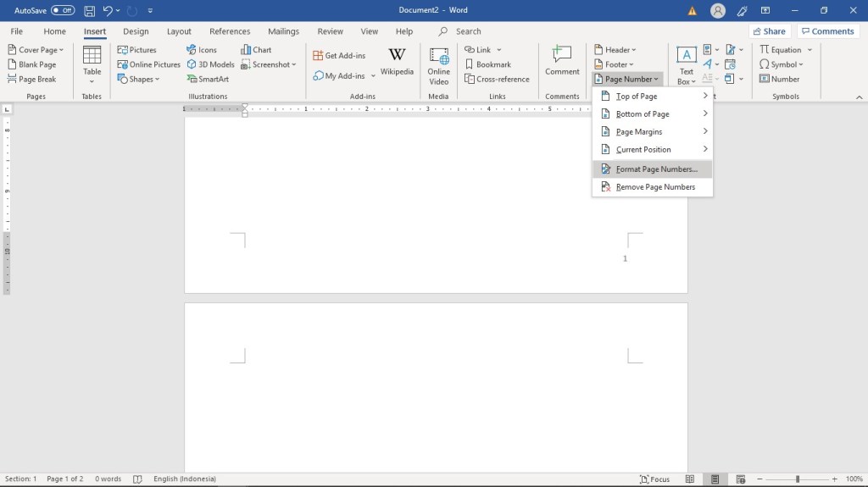Screen dimensions: 868x487
Task: Open the Comments pane button
Action: pyautogui.click(x=827, y=31)
